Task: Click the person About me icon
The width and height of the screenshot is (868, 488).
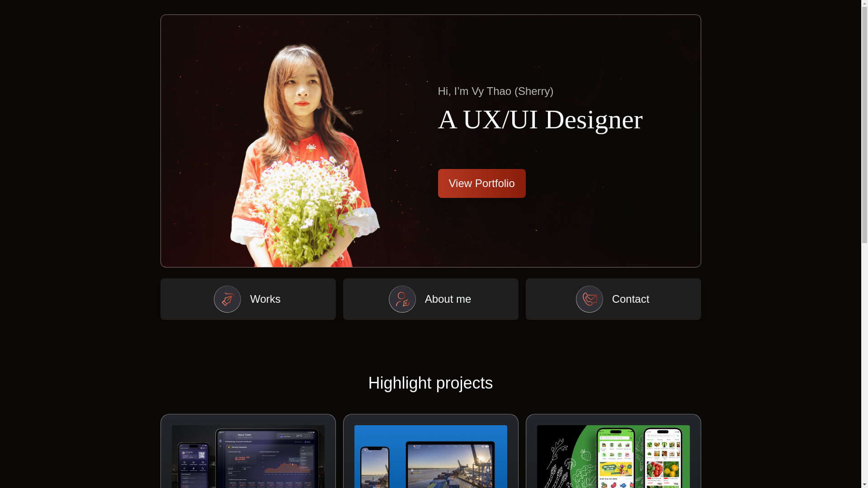Action: pyautogui.click(x=402, y=299)
